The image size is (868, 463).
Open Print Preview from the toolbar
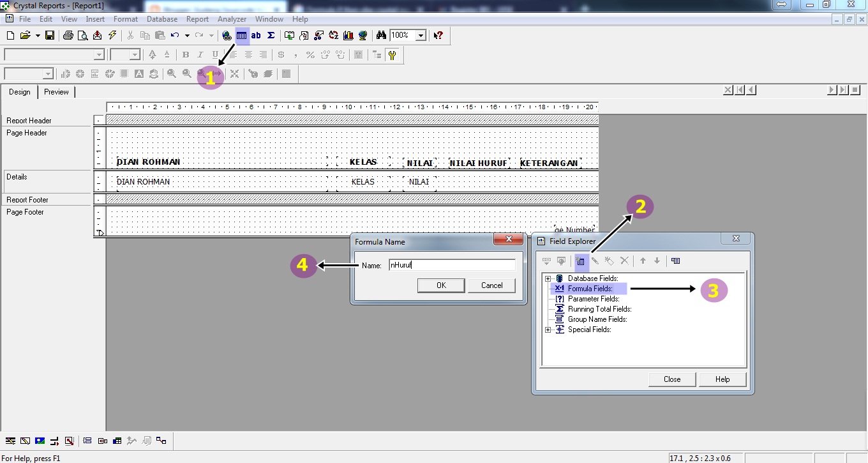(x=83, y=36)
